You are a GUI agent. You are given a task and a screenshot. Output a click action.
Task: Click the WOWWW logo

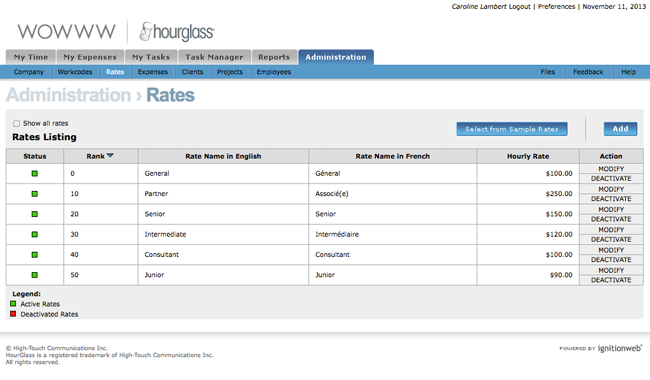(x=66, y=32)
